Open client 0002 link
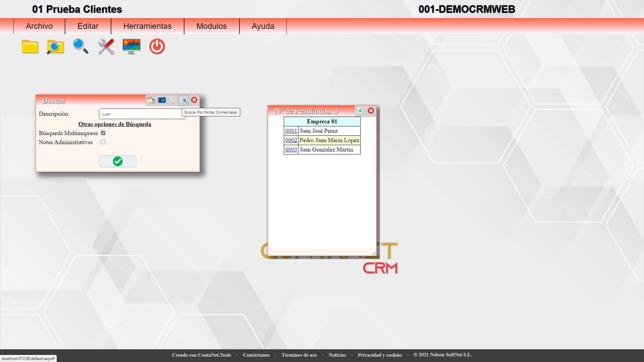Image resolution: width=644 pixels, height=362 pixels. click(x=291, y=140)
